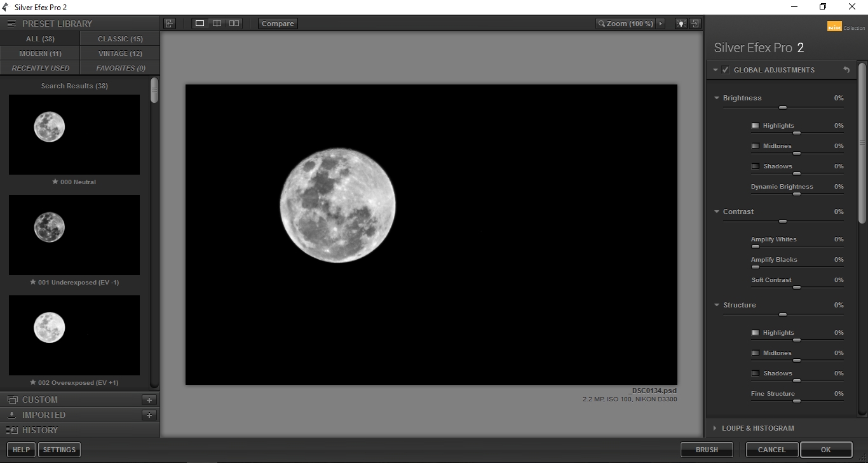
Task: Open the Nik Collection logo in top right
Action: click(836, 27)
